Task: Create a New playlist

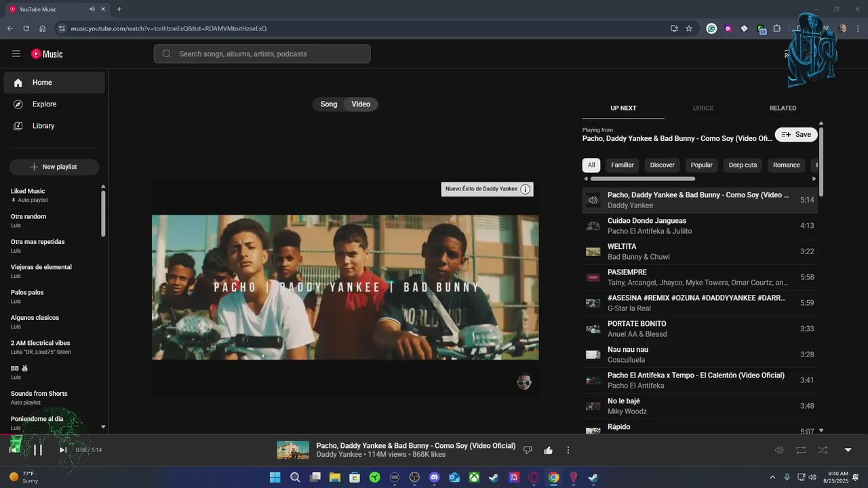Action: 54,167
